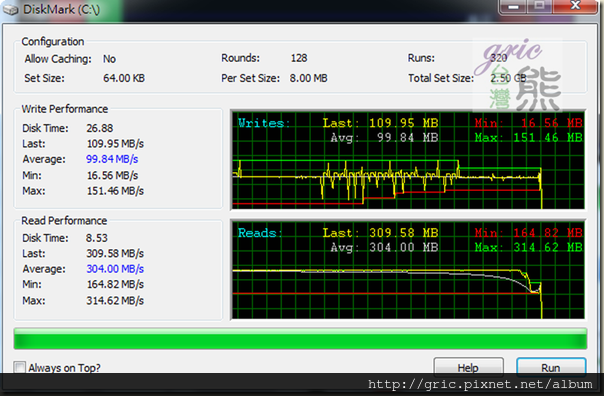
Task: Click the Rounds value 128
Action: [299, 58]
